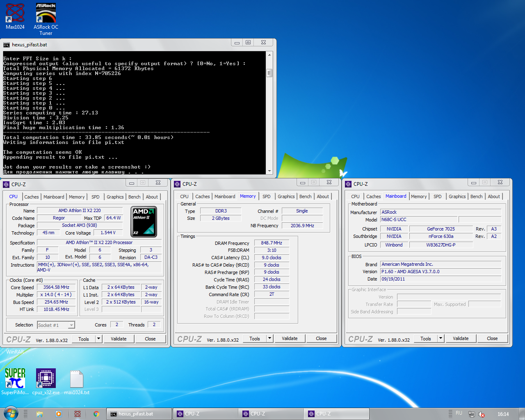Click Tools button in the Mainboard window
This screenshot has width=525, height=420.
[426, 338]
